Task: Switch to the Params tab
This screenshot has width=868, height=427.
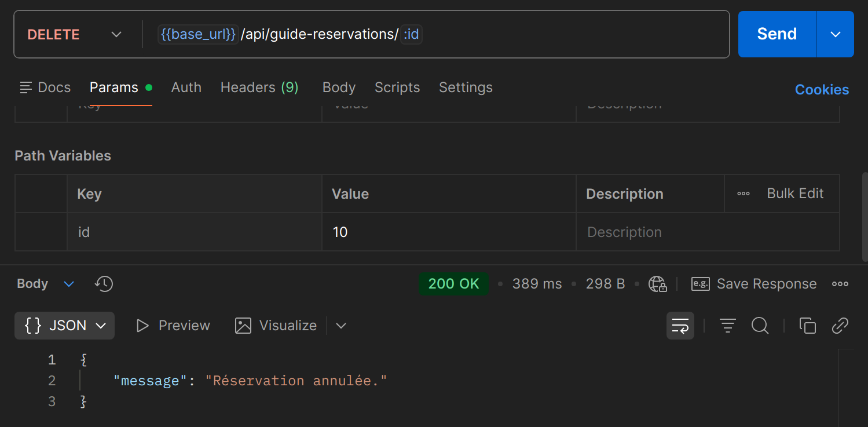Action: (x=120, y=87)
